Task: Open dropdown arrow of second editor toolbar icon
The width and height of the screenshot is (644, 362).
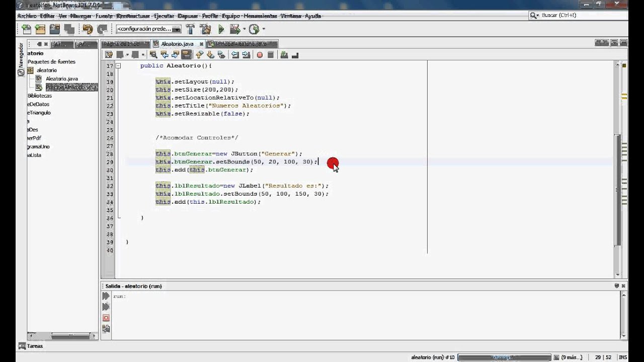Action: click(x=127, y=54)
